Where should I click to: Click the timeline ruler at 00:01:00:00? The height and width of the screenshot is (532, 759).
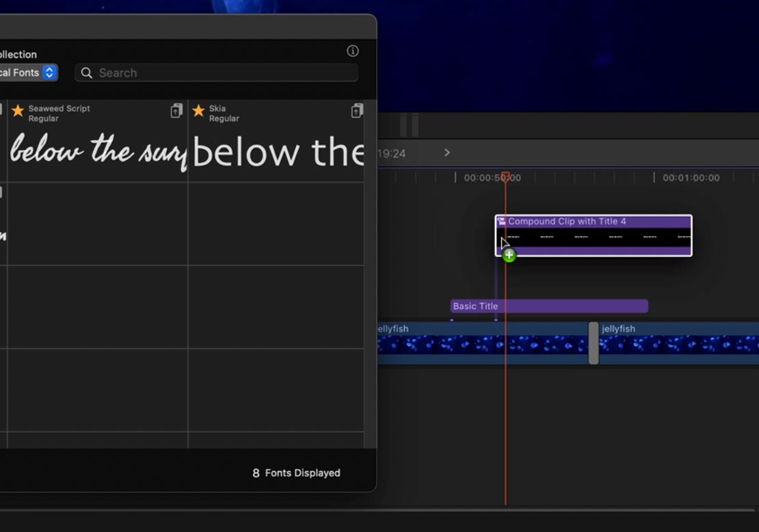pyautogui.click(x=691, y=178)
